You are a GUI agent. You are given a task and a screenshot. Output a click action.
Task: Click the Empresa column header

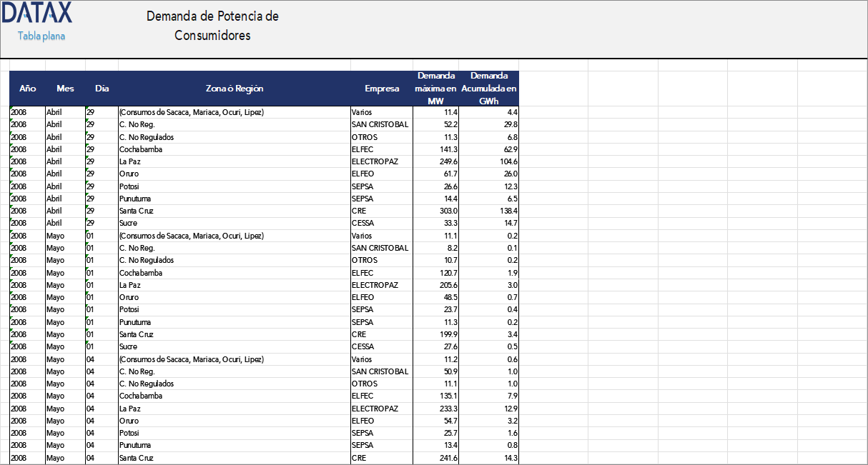pos(382,89)
